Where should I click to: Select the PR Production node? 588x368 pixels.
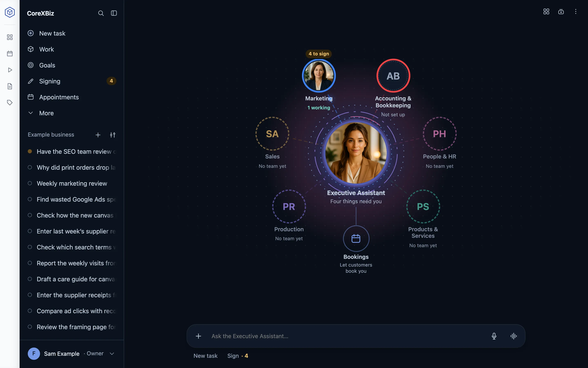pyautogui.click(x=289, y=206)
